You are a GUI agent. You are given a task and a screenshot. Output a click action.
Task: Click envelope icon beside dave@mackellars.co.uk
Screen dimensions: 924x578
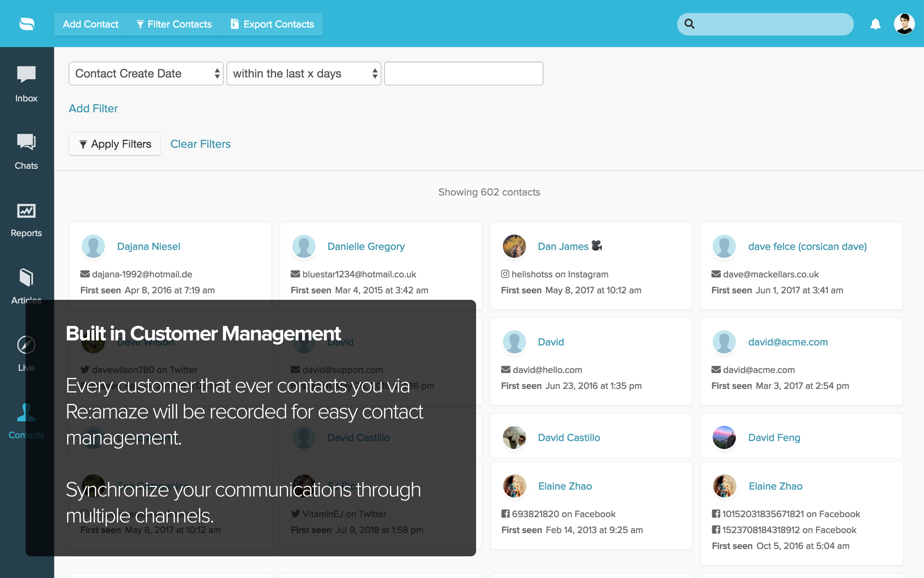click(716, 274)
